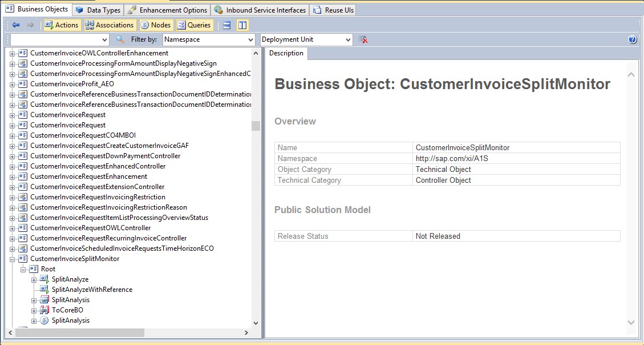Screen dimensions: 644x345
Task: Select the horizontal split layout icon
Action: click(227, 25)
